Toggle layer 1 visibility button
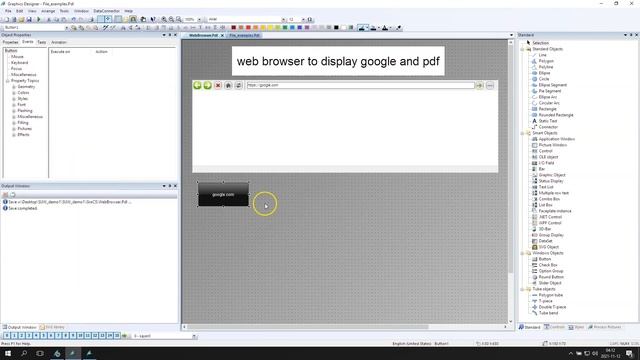 [x=14, y=336]
